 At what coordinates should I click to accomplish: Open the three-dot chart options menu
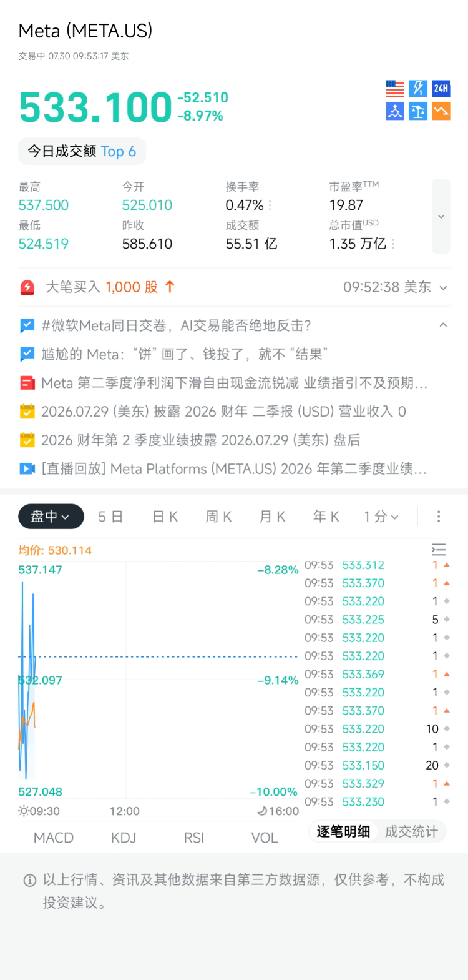point(439,517)
